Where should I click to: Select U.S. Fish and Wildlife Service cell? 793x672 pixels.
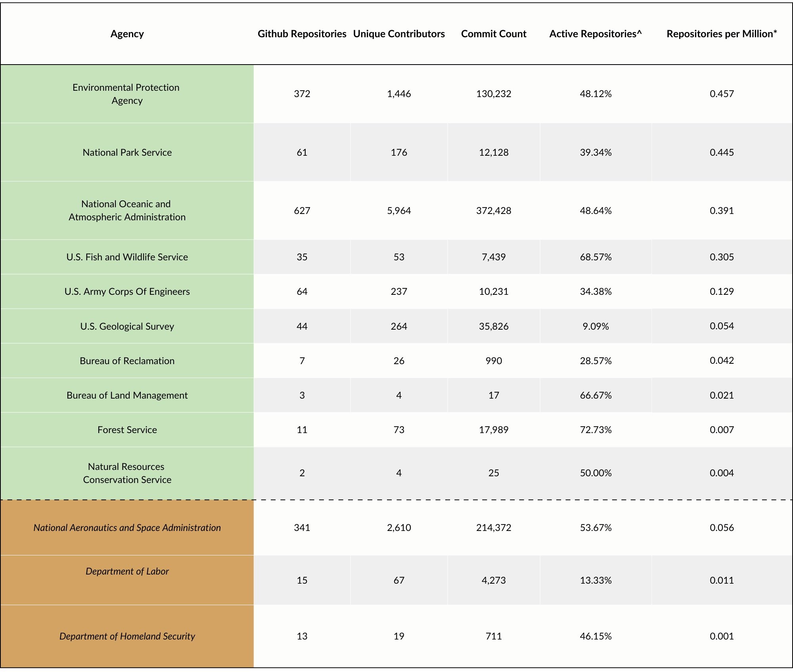click(127, 257)
